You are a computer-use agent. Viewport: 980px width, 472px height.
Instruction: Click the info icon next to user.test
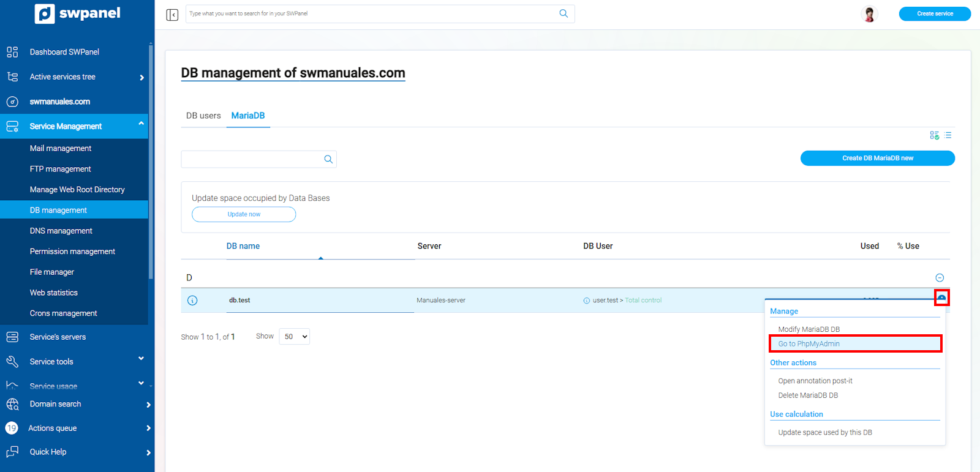(x=586, y=301)
